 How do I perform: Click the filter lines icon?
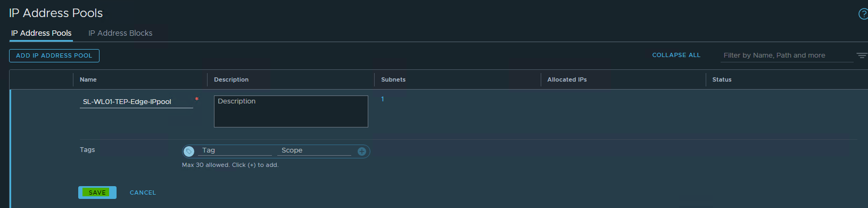[862, 55]
